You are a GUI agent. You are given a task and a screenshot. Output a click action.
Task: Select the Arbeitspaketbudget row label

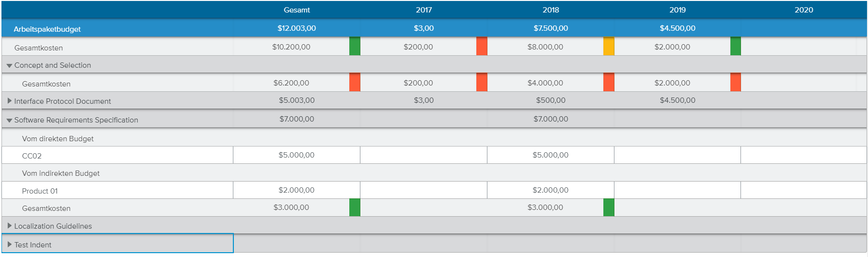[47, 29]
